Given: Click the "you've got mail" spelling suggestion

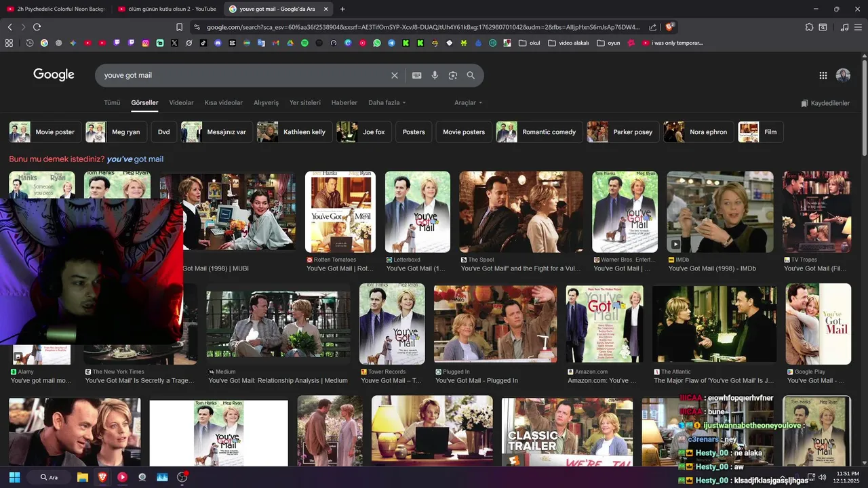Looking at the screenshot, I should pos(135,159).
